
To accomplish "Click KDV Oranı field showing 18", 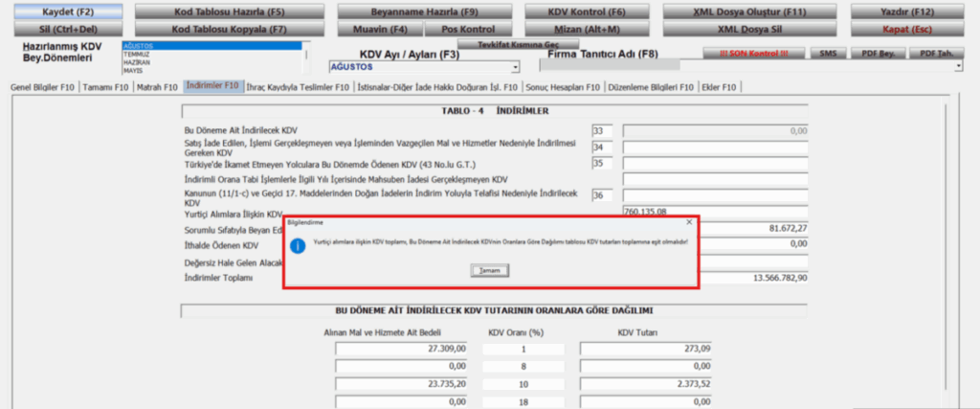I will [x=523, y=402].
